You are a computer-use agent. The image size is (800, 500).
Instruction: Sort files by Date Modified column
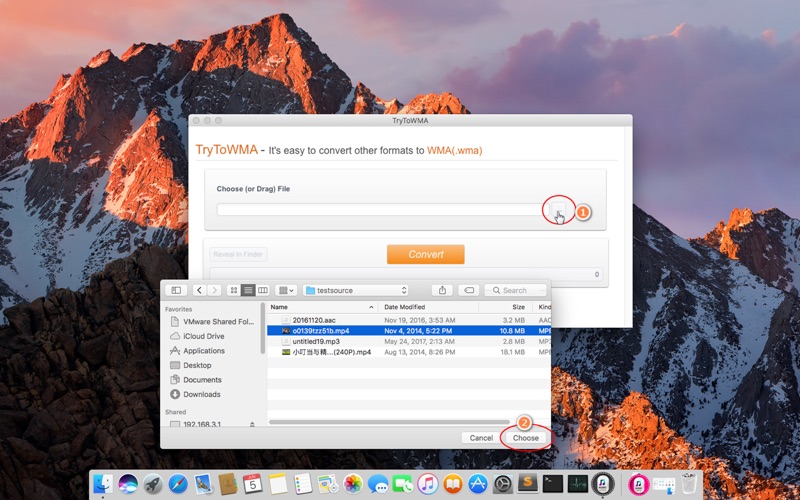429,307
